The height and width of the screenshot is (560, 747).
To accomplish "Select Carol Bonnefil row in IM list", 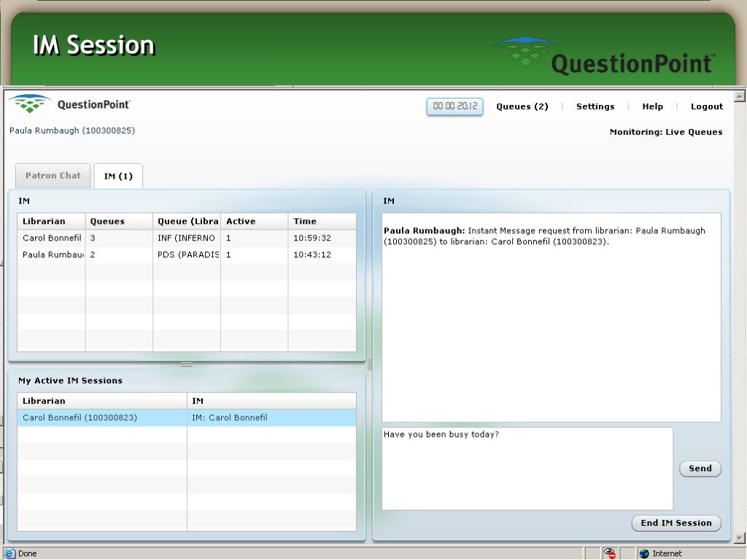I will coord(187,238).
